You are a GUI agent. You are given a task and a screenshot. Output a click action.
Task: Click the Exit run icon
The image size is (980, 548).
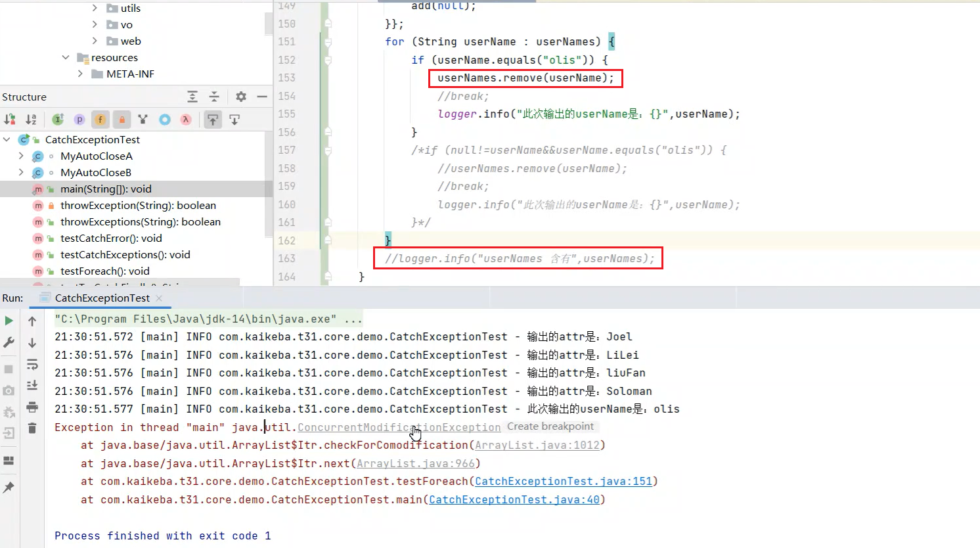click(x=9, y=434)
